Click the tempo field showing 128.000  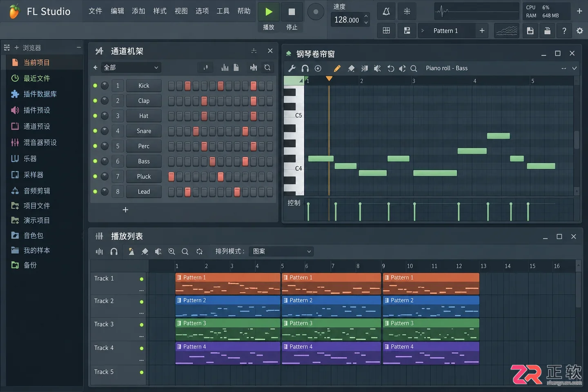(x=347, y=20)
